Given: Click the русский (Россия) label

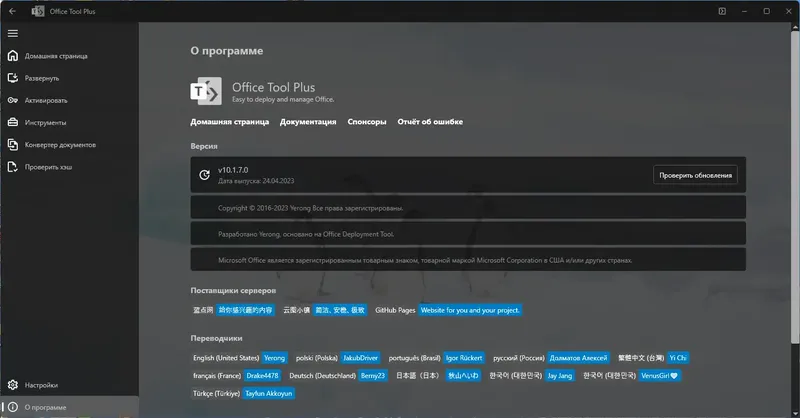Looking at the screenshot, I should (x=519, y=358).
